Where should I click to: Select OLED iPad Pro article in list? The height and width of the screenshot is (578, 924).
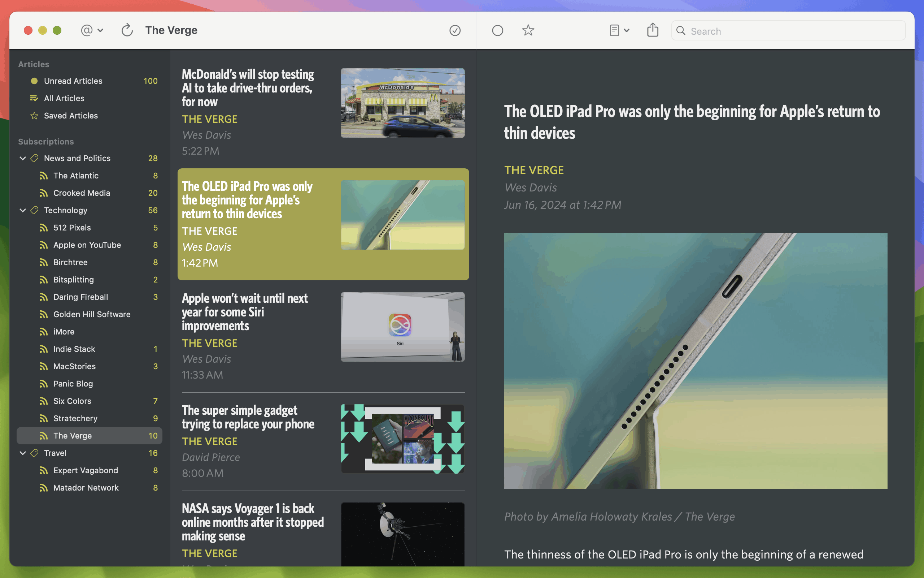(323, 224)
